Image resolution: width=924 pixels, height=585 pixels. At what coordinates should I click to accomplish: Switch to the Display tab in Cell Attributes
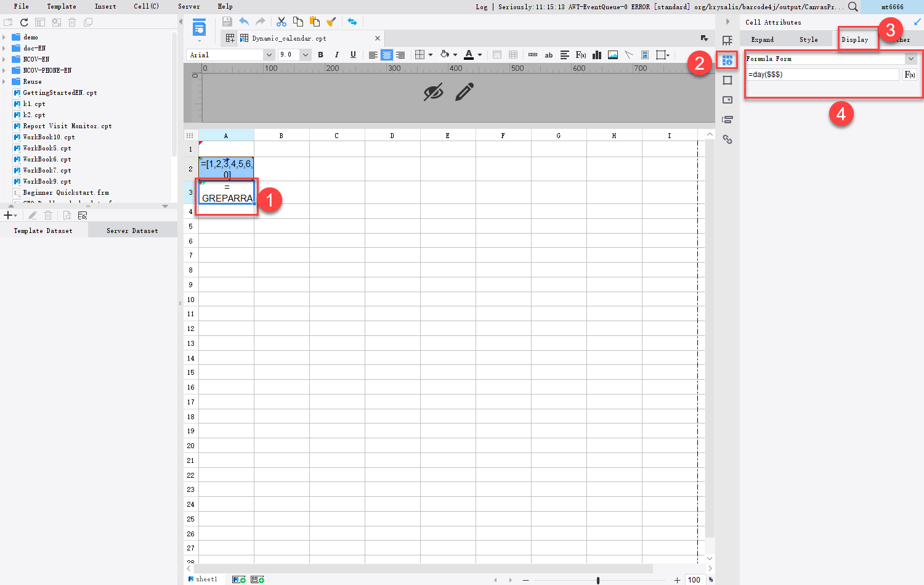[856, 39]
